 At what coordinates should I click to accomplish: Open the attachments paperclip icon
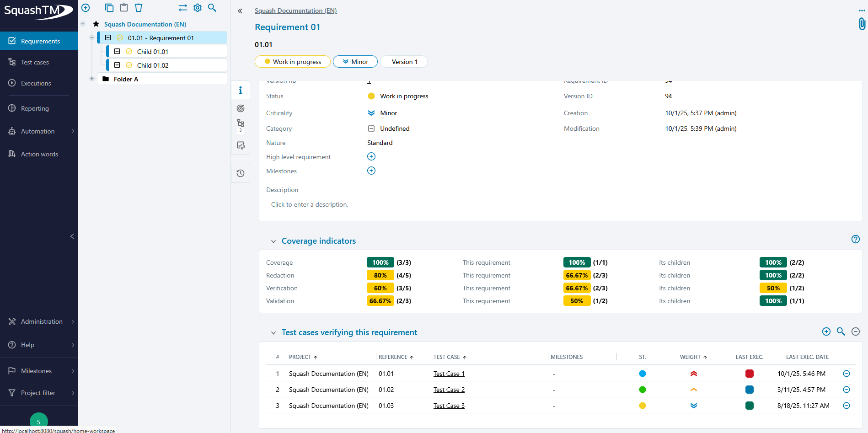[862, 24]
